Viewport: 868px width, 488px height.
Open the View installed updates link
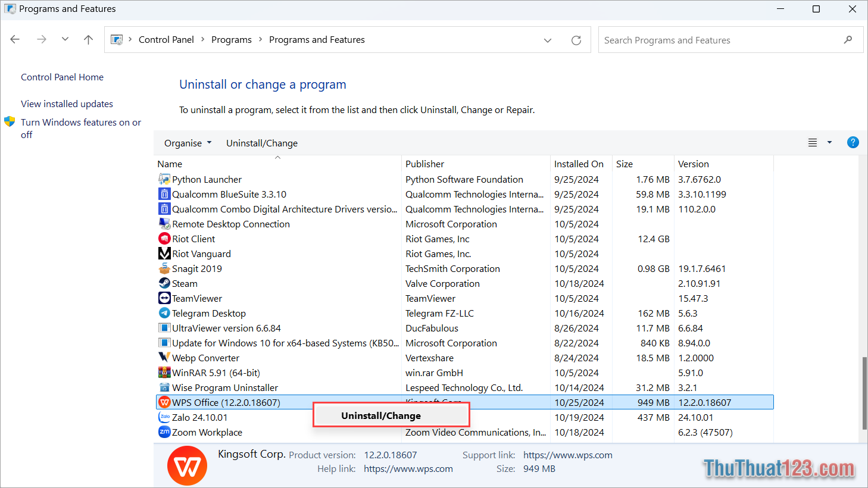tap(67, 104)
